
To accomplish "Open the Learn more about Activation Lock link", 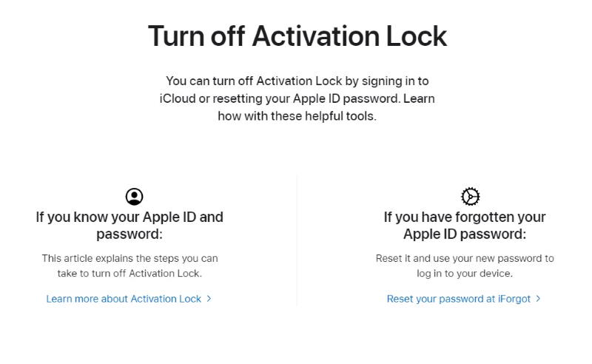I will pos(124,299).
